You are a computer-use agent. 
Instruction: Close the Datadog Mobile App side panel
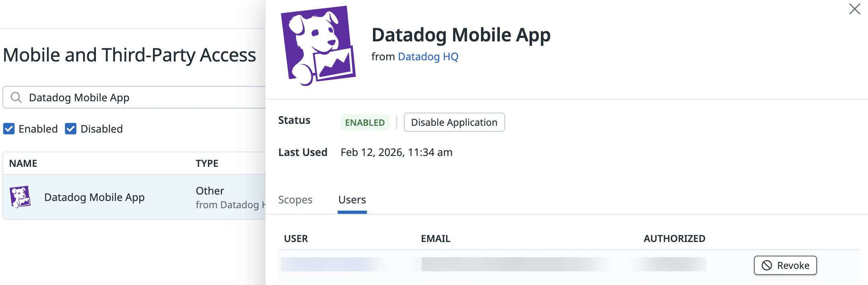pyautogui.click(x=854, y=9)
